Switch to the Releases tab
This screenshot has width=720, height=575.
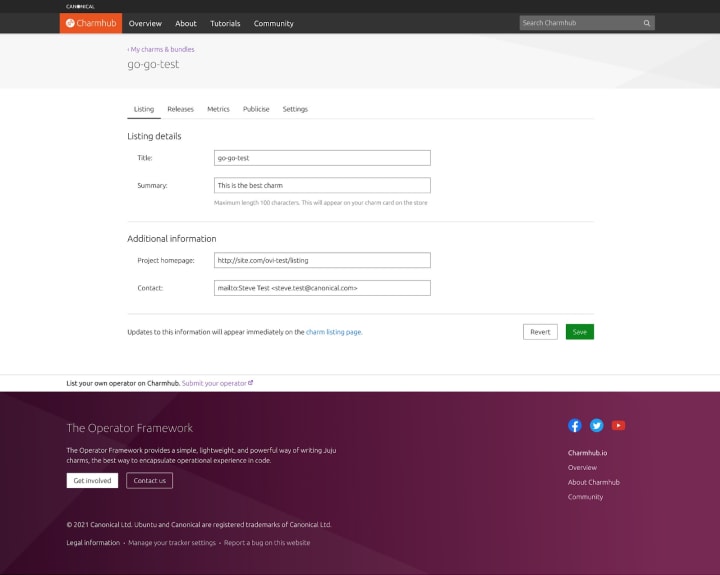180,109
